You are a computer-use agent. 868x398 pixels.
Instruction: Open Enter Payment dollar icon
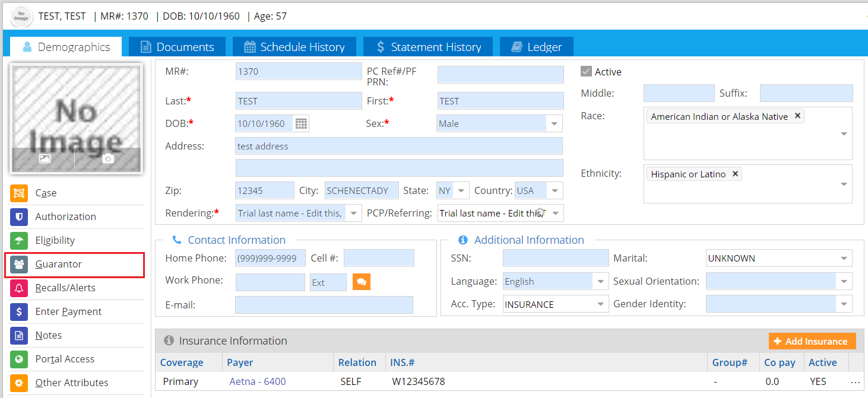(19, 312)
